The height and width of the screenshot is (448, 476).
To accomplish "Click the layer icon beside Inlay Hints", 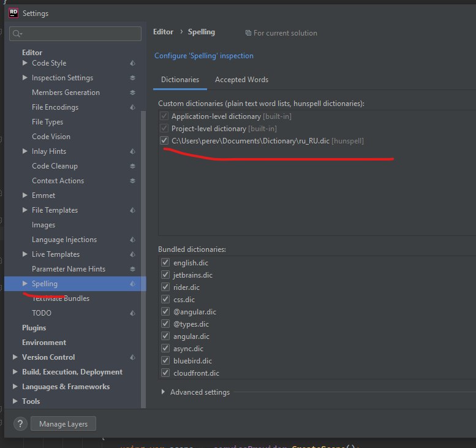I will tap(133, 151).
